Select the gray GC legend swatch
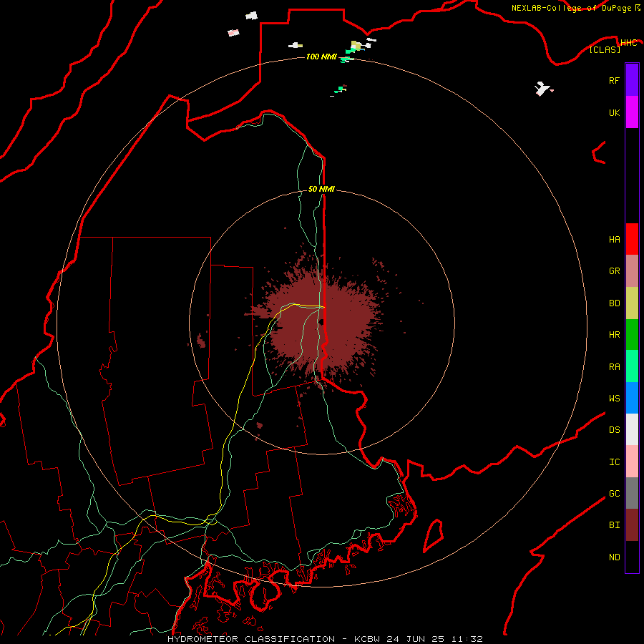This screenshot has width=644, height=644. click(632, 493)
